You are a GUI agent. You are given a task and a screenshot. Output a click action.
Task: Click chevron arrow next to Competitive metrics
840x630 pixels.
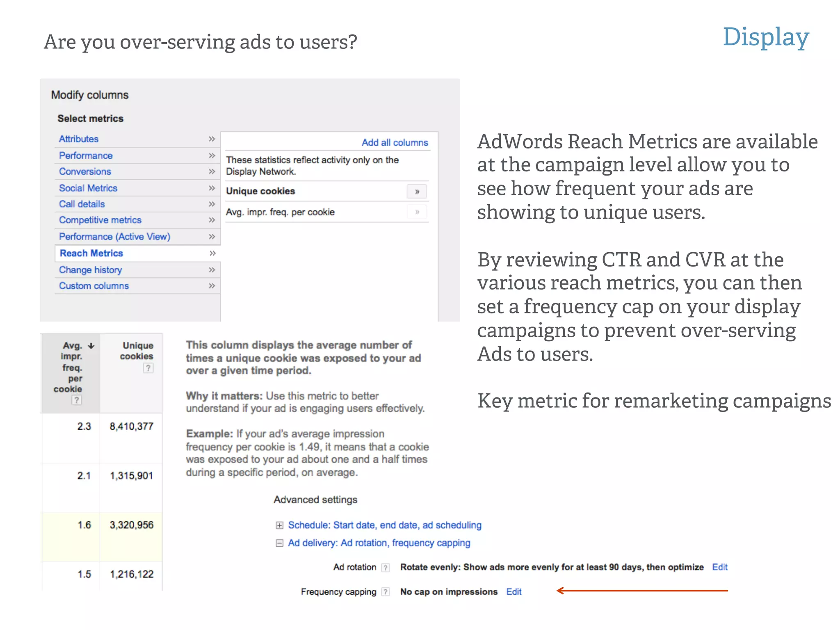tap(212, 220)
